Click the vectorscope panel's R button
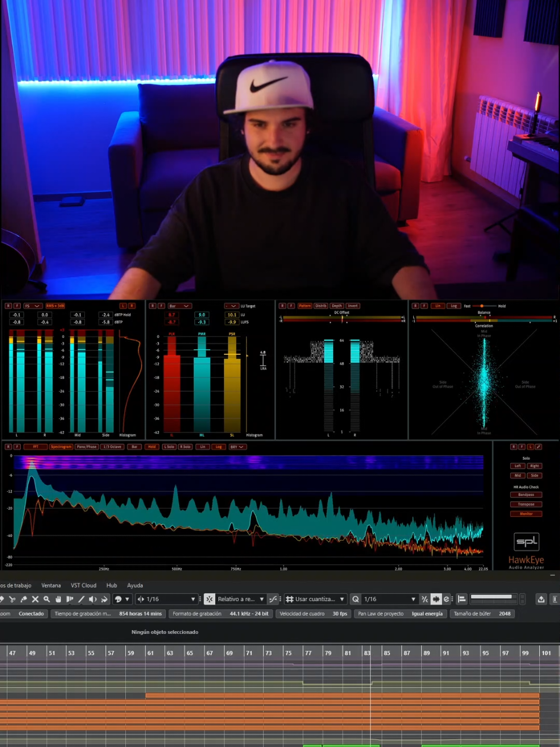This screenshot has height=747, width=560. click(416, 306)
